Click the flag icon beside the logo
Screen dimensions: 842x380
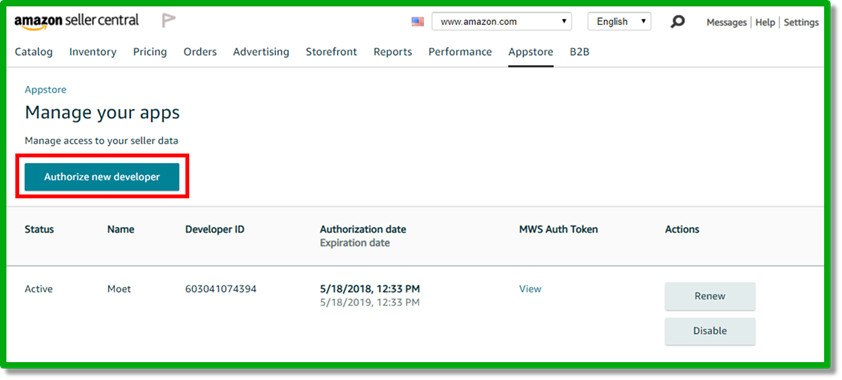click(169, 21)
